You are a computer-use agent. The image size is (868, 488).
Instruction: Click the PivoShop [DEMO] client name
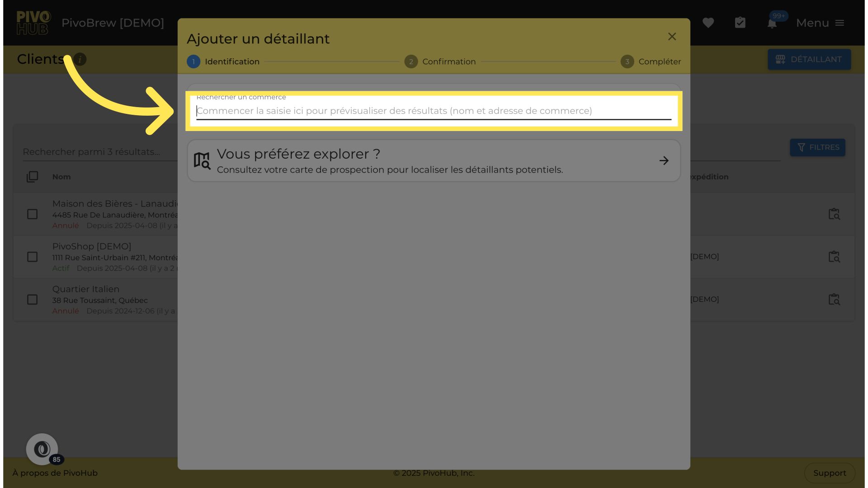pos(92,246)
